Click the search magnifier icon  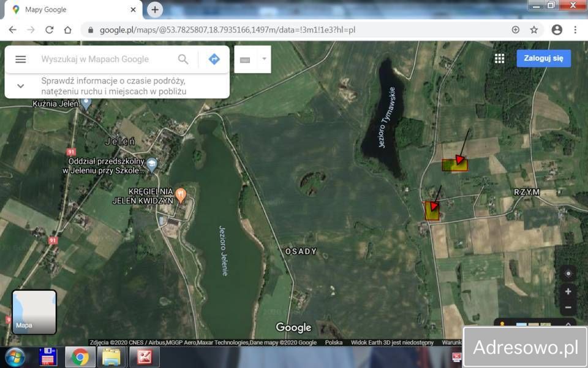point(183,59)
